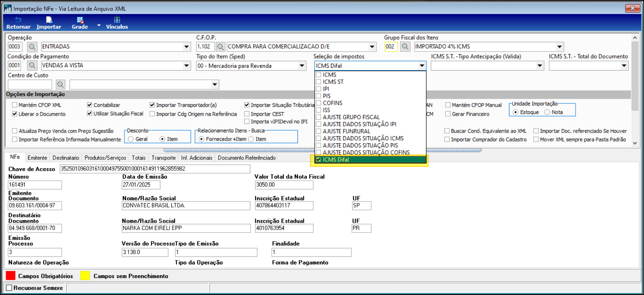
Task: Check AJUSTE FUNRURAL option
Action: pos(318,131)
